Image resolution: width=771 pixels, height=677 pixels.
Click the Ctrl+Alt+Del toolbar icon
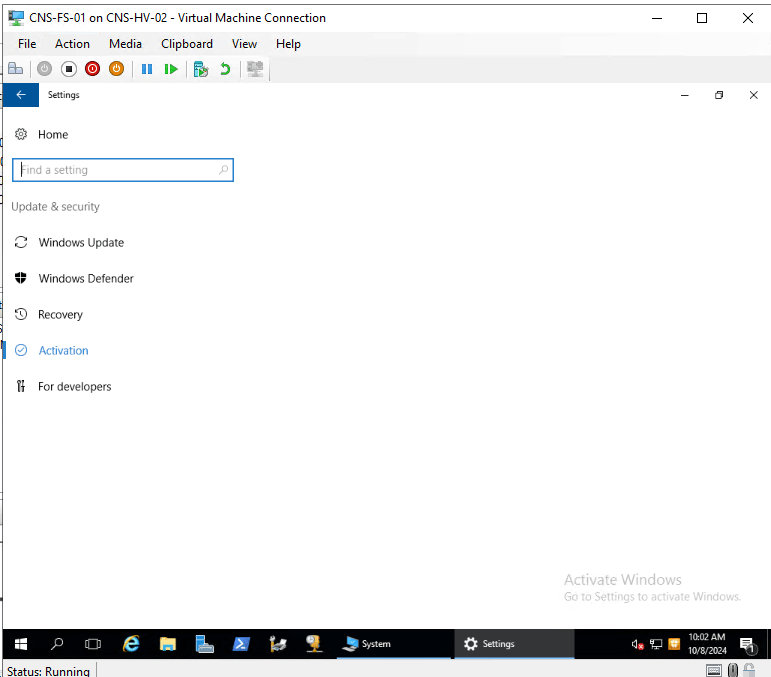16,69
